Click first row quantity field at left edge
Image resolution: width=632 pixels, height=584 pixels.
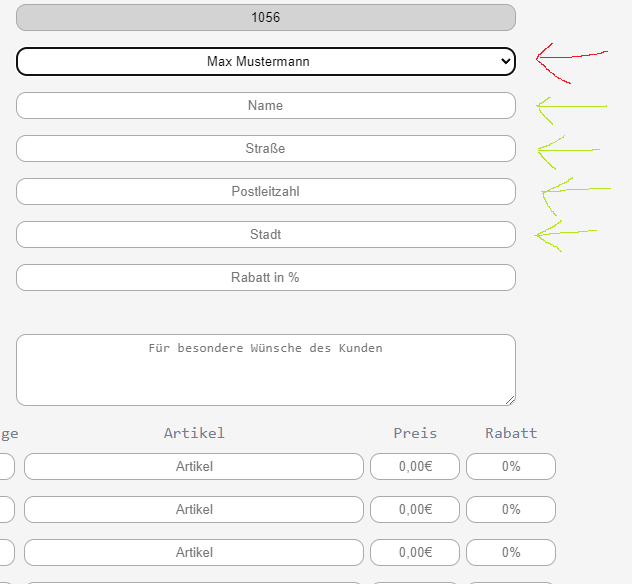pos(7,466)
